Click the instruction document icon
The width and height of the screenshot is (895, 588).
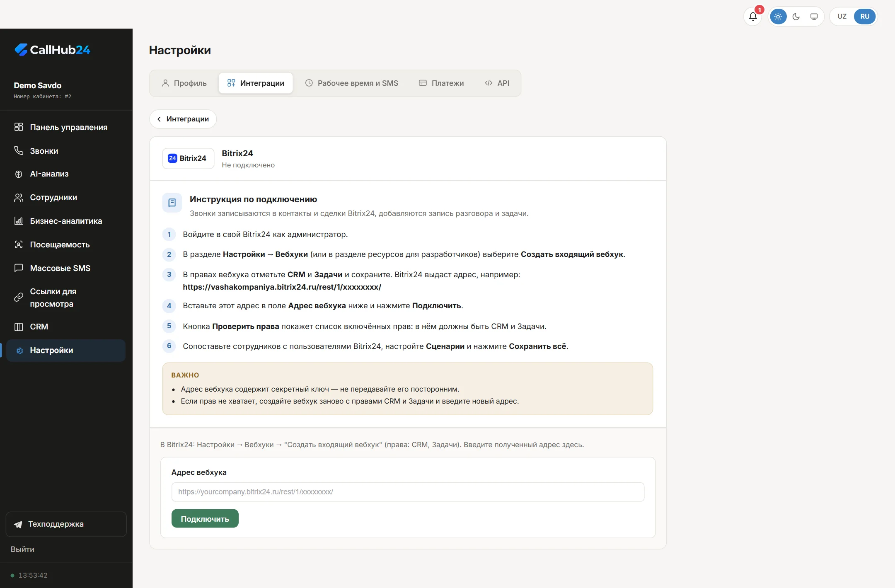pyautogui.click(x=172, y=203)
